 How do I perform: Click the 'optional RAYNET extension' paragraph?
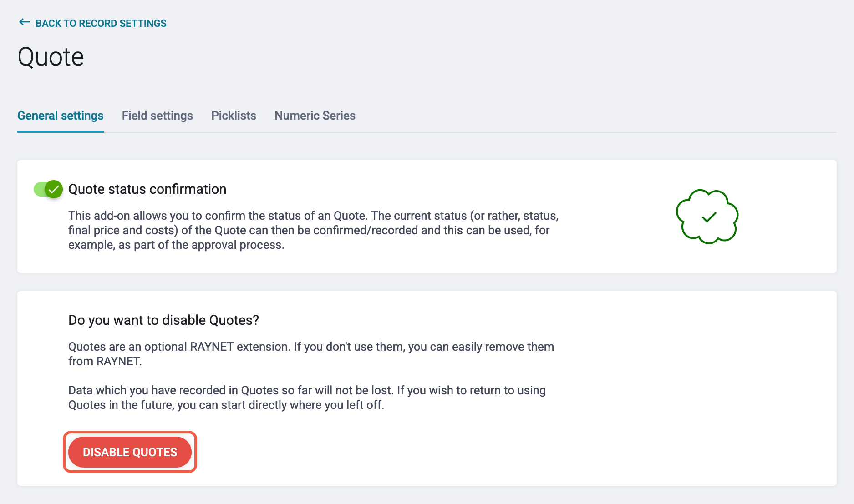tap(311, 354)
